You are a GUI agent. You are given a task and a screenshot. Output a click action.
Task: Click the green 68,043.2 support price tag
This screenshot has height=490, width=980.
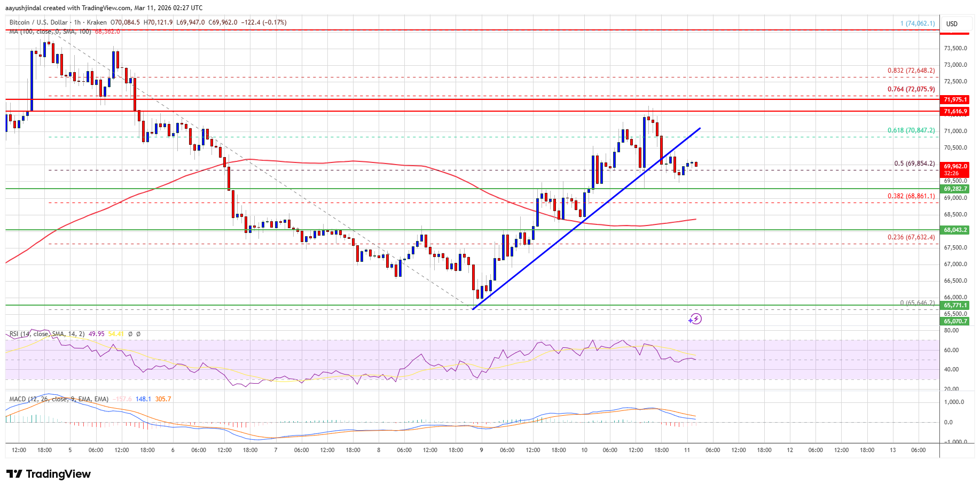pyautogui.click(x=955, y=230)
